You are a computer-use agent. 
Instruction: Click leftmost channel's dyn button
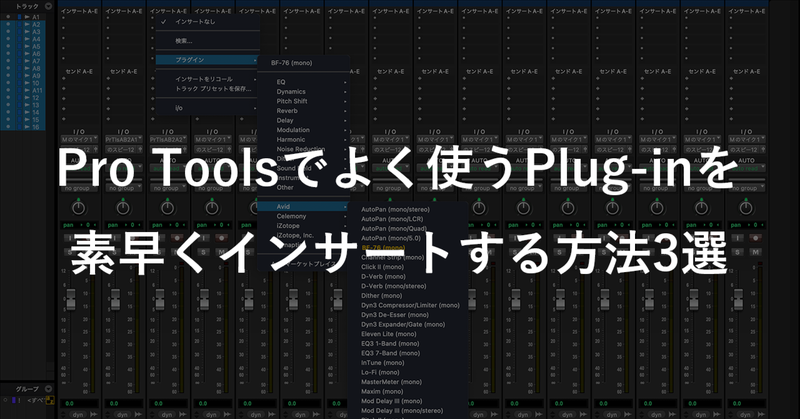click(x=78, y=414)
